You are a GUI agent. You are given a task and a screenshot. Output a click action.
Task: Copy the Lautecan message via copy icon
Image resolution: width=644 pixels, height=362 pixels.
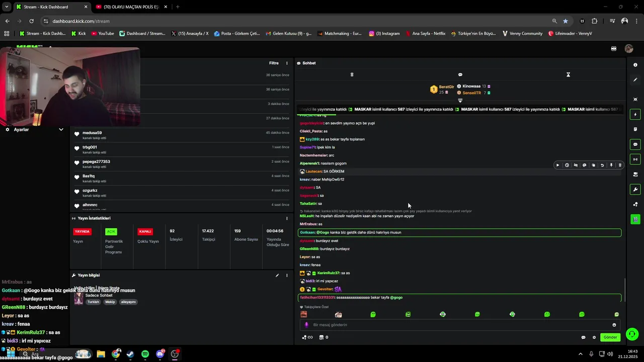coord(594,165)
